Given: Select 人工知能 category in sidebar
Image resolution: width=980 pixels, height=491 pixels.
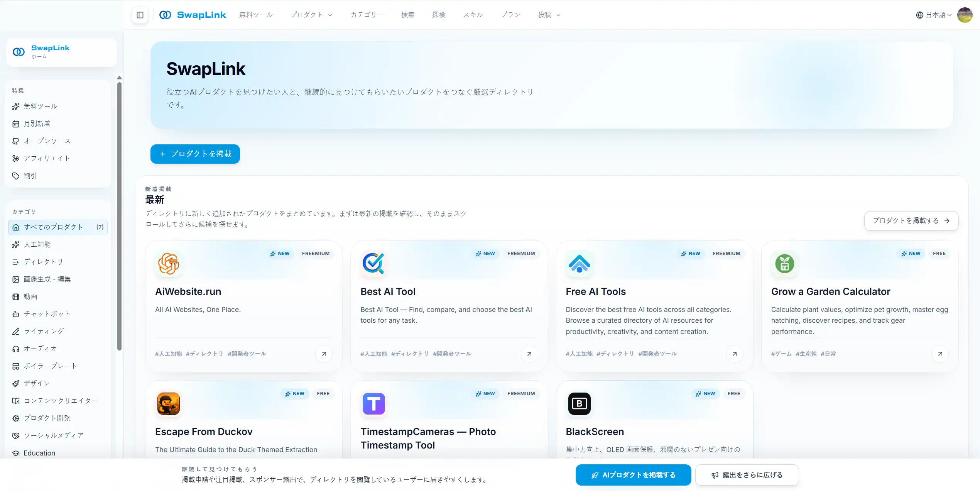Looking at the screenshot, I should click(58, 244).
